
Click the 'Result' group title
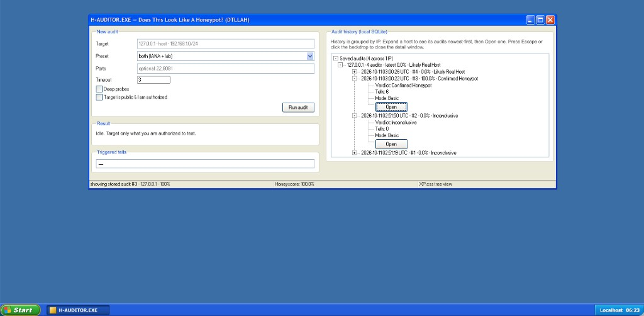(x=104, y=123)
